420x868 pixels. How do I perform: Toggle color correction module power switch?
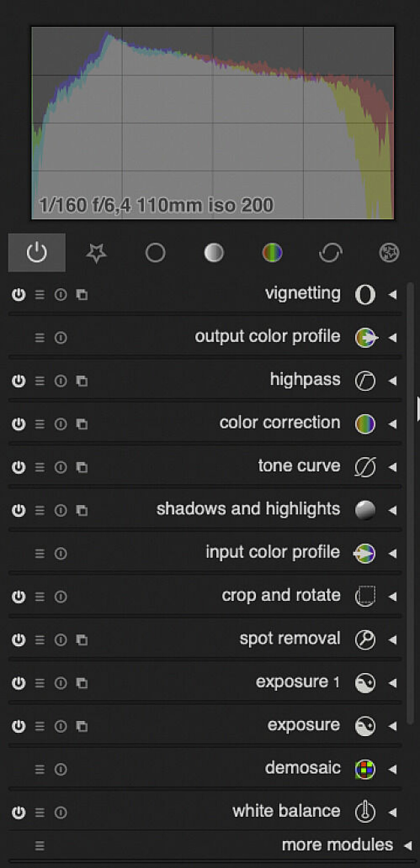(x=19, y=424)
